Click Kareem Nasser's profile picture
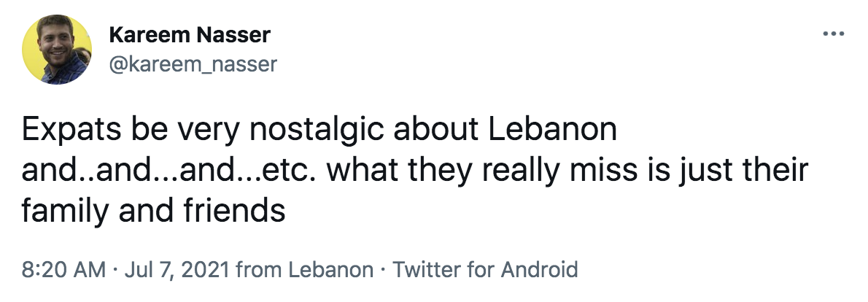The width and height of the screenshot is (868, 302). click(57, 50)
